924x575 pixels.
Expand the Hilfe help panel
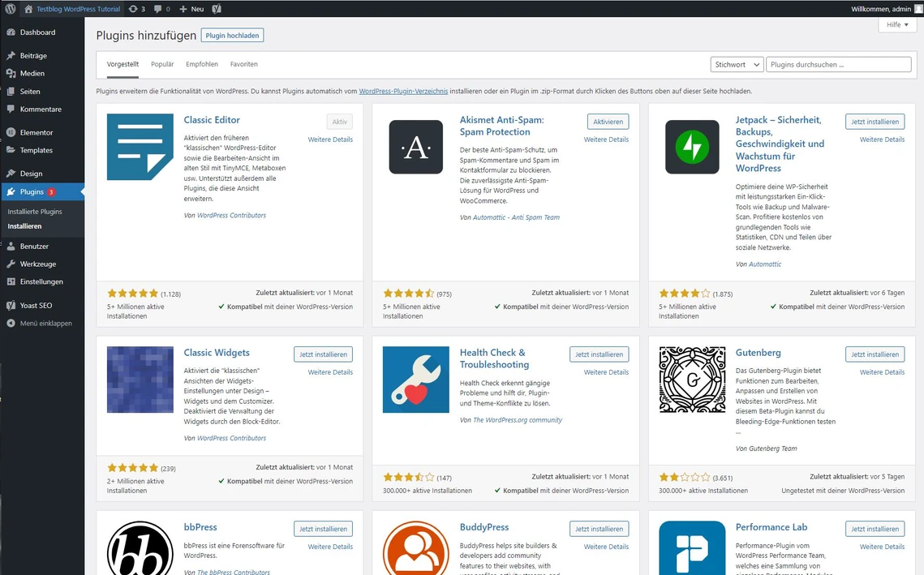[x=897, y=25]
